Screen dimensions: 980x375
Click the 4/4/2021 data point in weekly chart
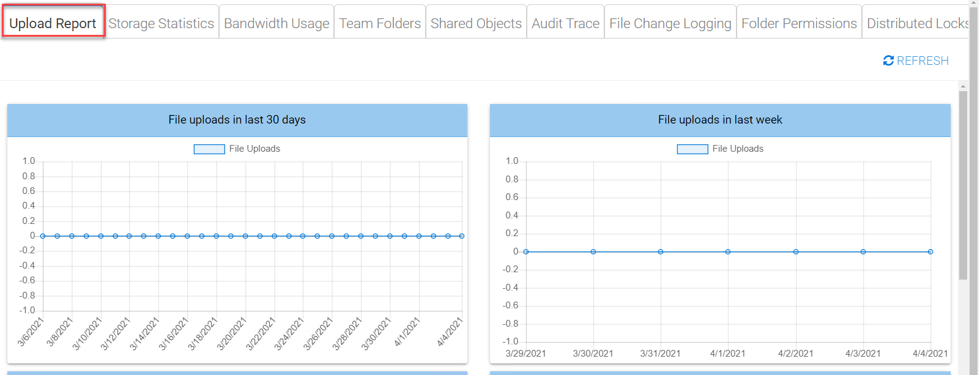tap(930, 251)
